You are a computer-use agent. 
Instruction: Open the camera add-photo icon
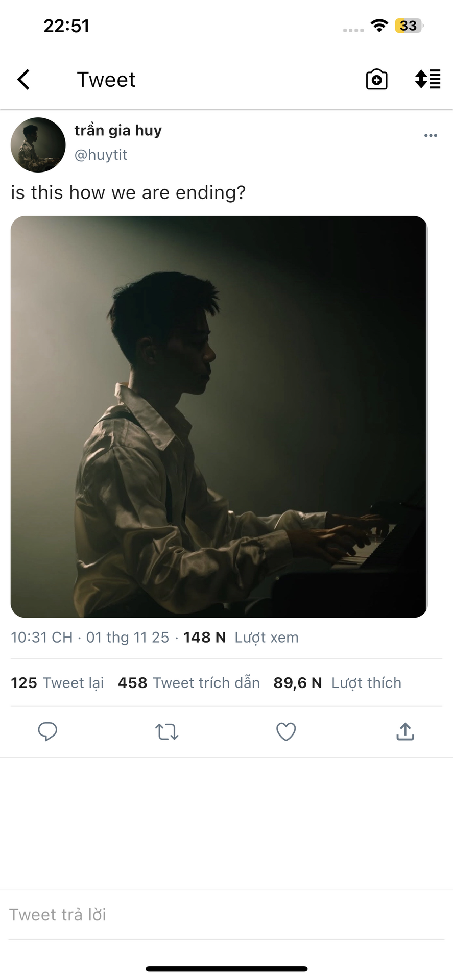[376, 80]
